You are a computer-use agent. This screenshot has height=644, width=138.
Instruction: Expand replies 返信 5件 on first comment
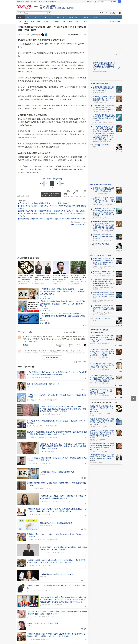tap(26, 345)
